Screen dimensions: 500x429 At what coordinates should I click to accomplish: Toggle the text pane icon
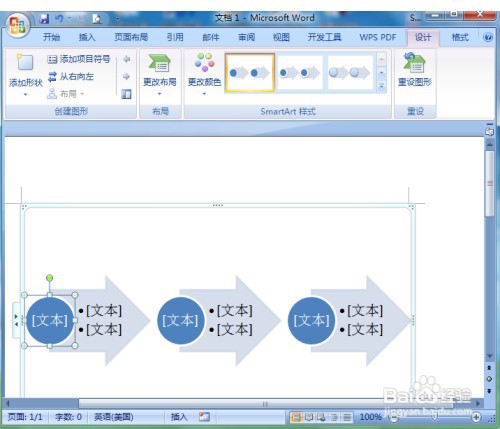[126, 94]
